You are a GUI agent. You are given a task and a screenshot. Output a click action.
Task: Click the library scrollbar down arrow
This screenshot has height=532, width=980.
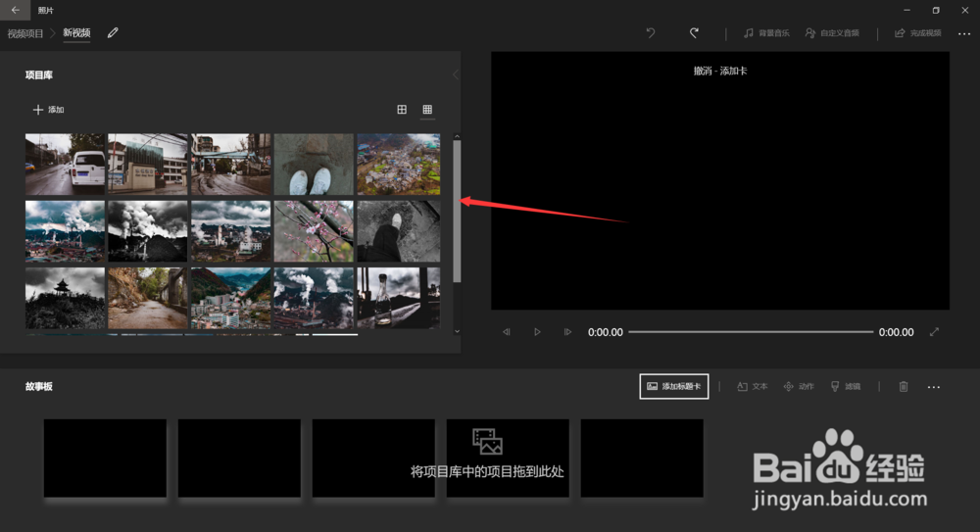click(457, 331)
